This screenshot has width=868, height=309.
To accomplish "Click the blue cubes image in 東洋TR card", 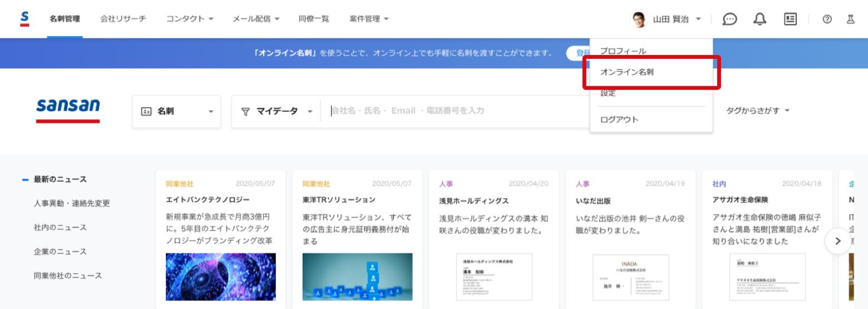I will tap(358, 277).
